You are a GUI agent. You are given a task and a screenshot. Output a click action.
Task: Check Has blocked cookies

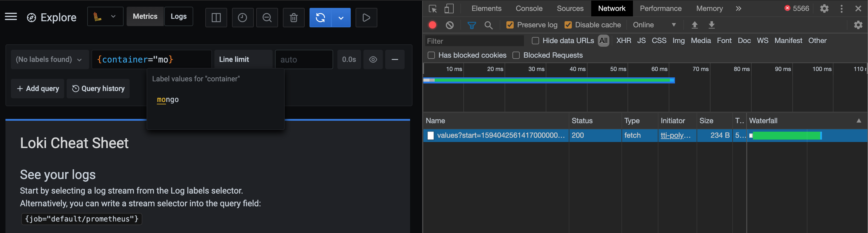431,56
